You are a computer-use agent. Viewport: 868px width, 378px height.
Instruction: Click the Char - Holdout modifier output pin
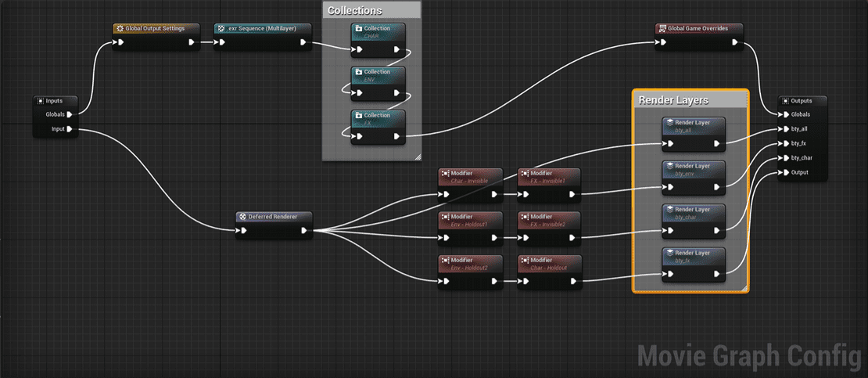[x=572, y=282]
